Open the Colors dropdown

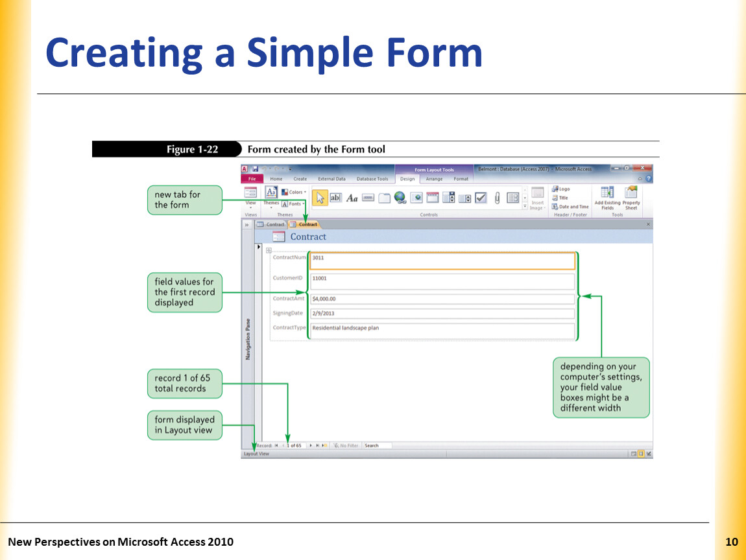pyautogui.click(x=294, y=192)
